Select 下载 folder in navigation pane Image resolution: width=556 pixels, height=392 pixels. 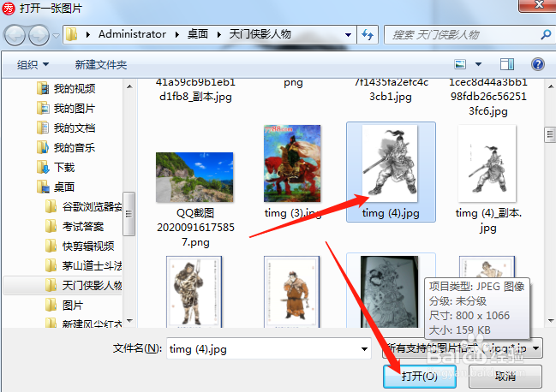click(x=56, y=167)
